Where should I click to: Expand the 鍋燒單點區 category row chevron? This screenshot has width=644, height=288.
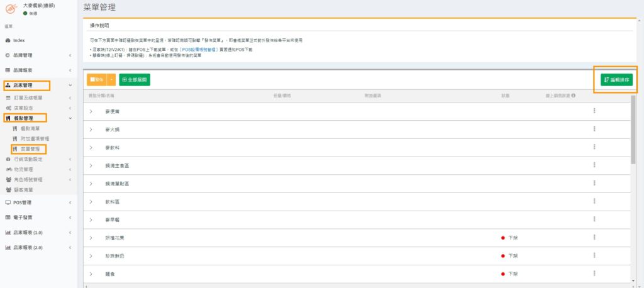tap(91, 184)
